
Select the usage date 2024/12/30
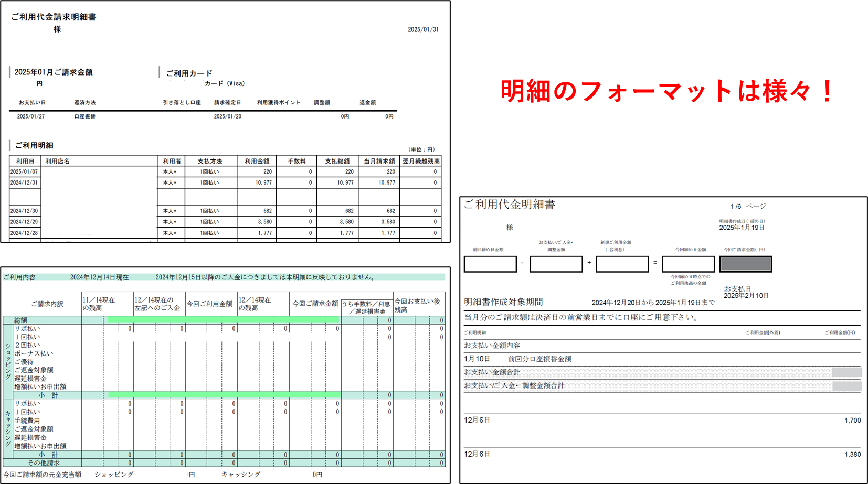tap(24, 211)
